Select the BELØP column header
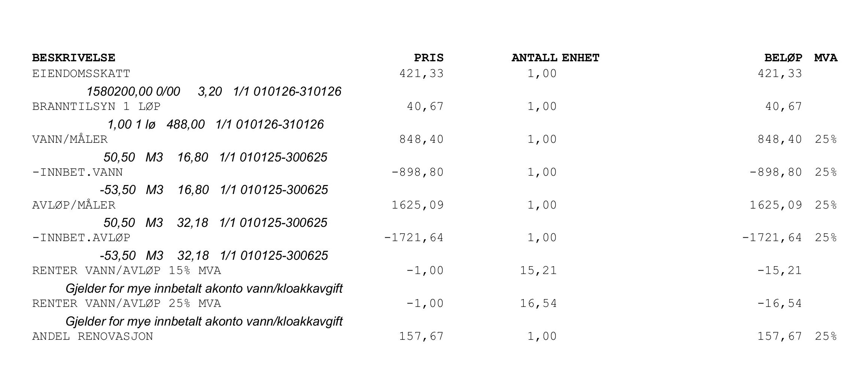Screen dimensions: 868x388 (x=783, y=58)
